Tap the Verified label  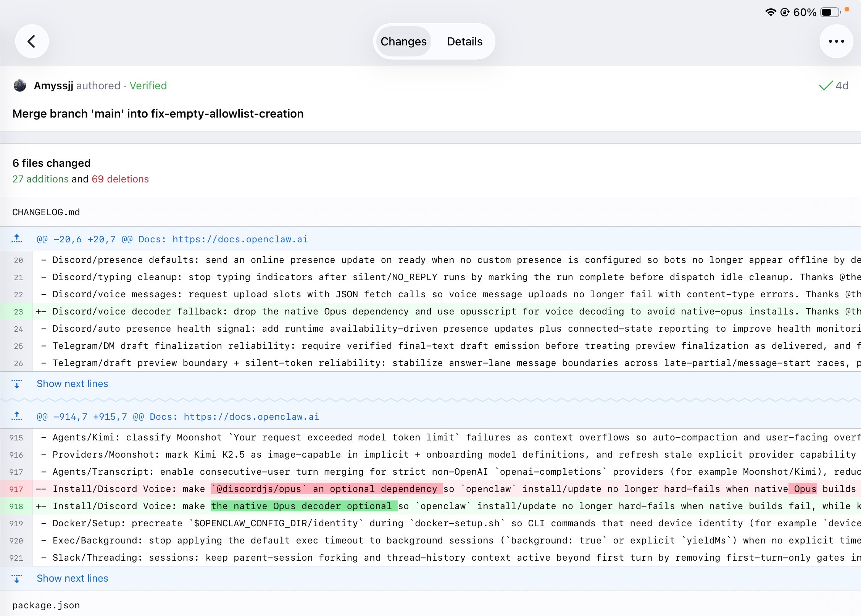148,85
